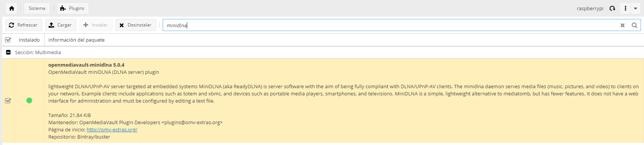The image size is (644, 145).
Task: Go to the home dashboard icon
Action: point(12,8)
